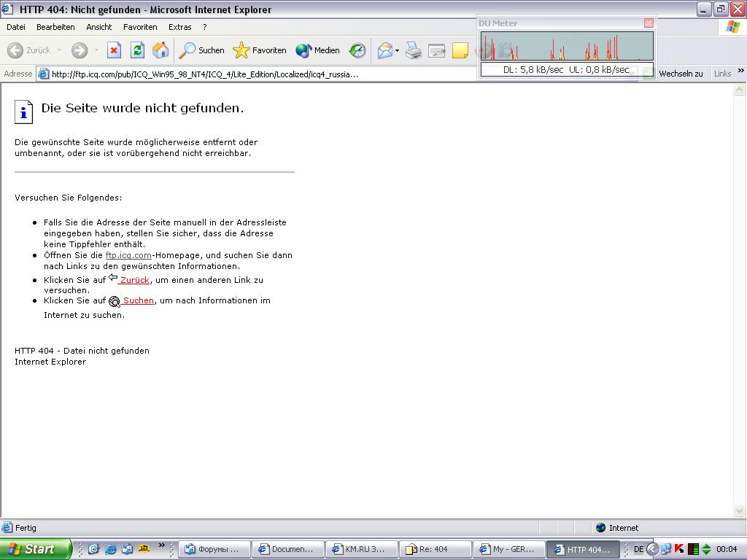Expand hidden tray icons with the round arrow
The image size is (747, 560).
pos(652,549)
